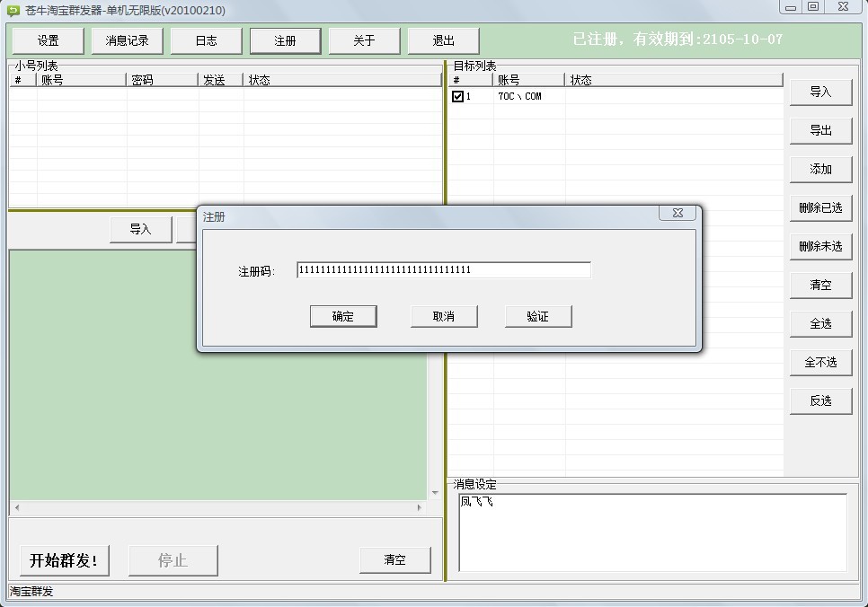Click 开始群发! to start sending

click(x=64, y=560)
